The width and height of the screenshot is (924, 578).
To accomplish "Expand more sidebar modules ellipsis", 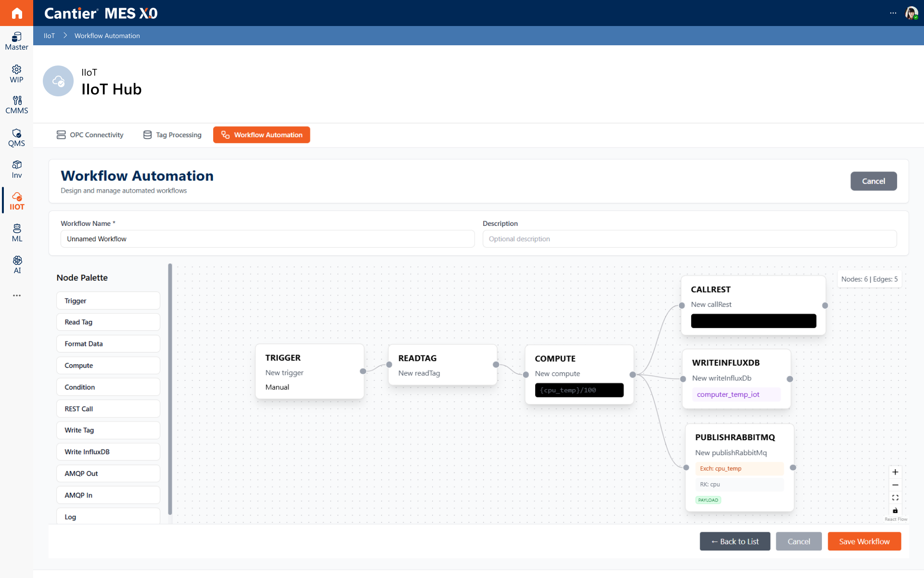I will tap(17, 295).
